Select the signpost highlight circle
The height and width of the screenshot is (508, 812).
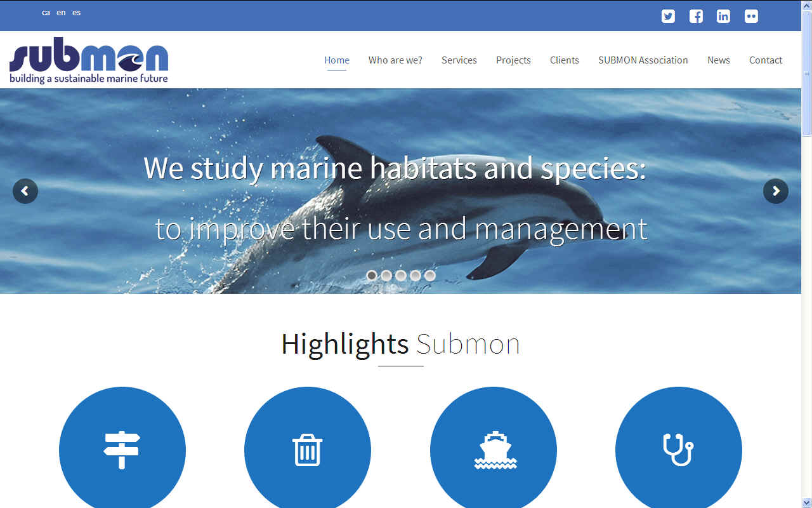tap(122, 450)
